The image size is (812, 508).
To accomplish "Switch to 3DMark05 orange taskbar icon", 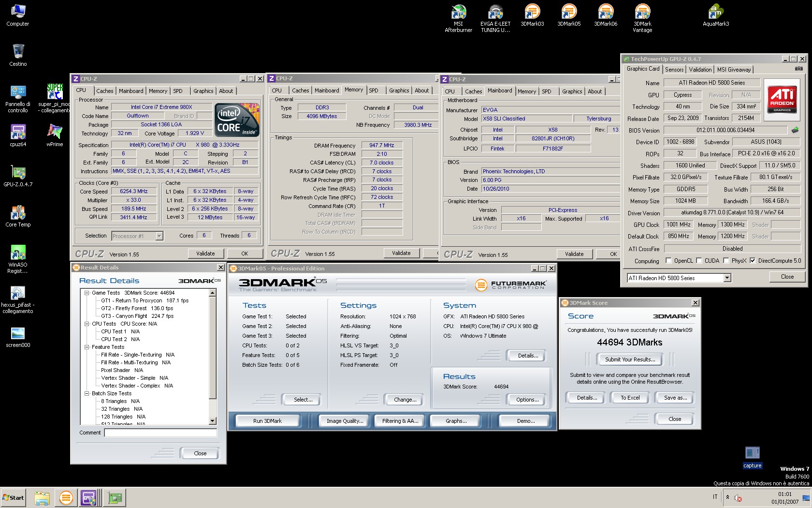I will (66, 498).
